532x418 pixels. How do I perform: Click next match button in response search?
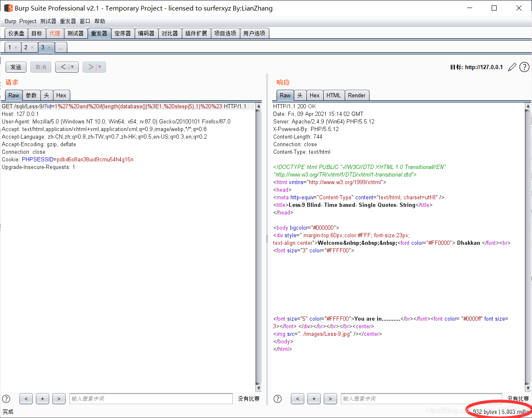(330, 399)
